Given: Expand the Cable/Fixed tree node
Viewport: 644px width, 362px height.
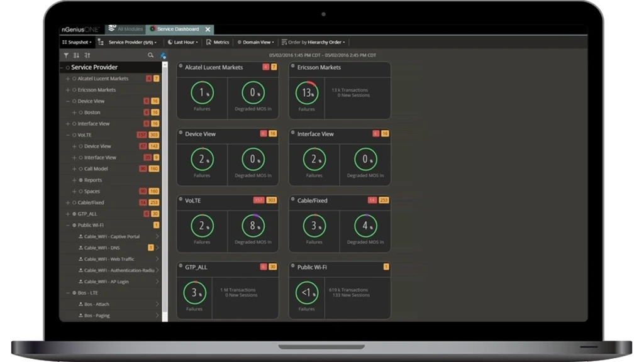Looking at the screenshot, I should [x=68, y=202].
